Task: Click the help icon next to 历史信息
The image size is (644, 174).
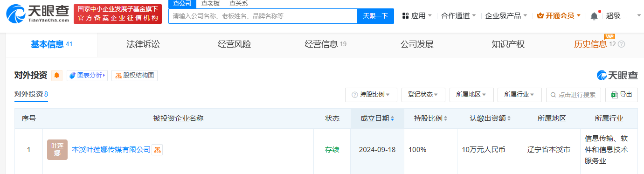Action: tap(621, 44)
